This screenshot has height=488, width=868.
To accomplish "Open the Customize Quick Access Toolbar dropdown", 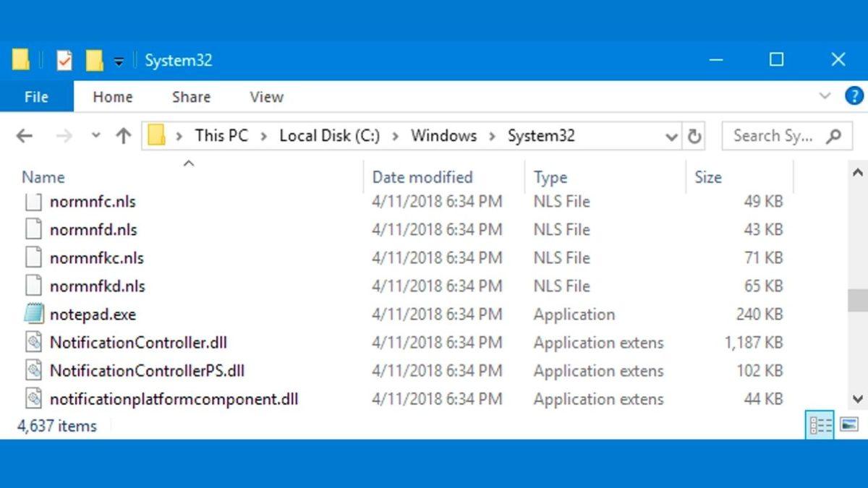I will tap(119, 61).
